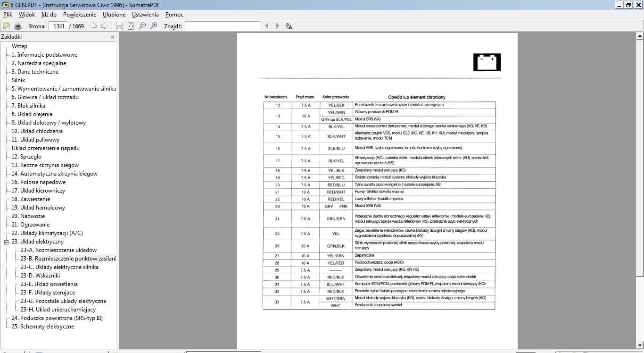Click the Zoom In magnifier icon
The image size is (644, 353).
tap(154, 26)
